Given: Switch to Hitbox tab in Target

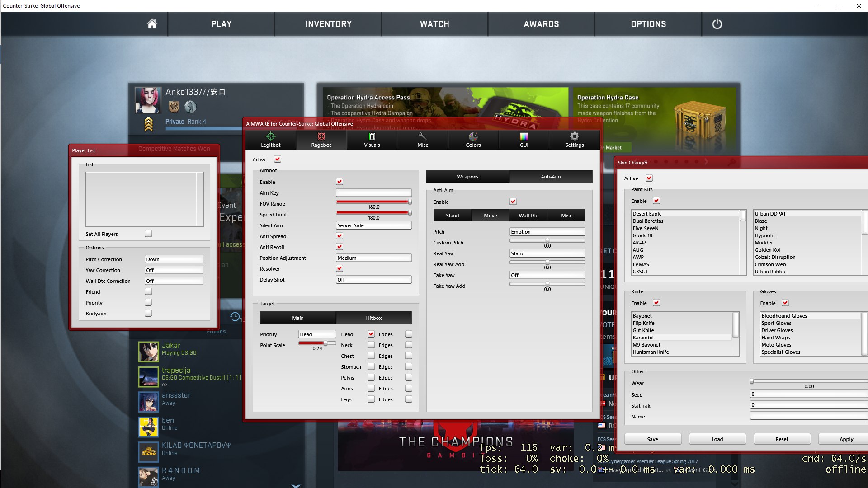Looking at the screenshot, I should click(x=374, y=318).
